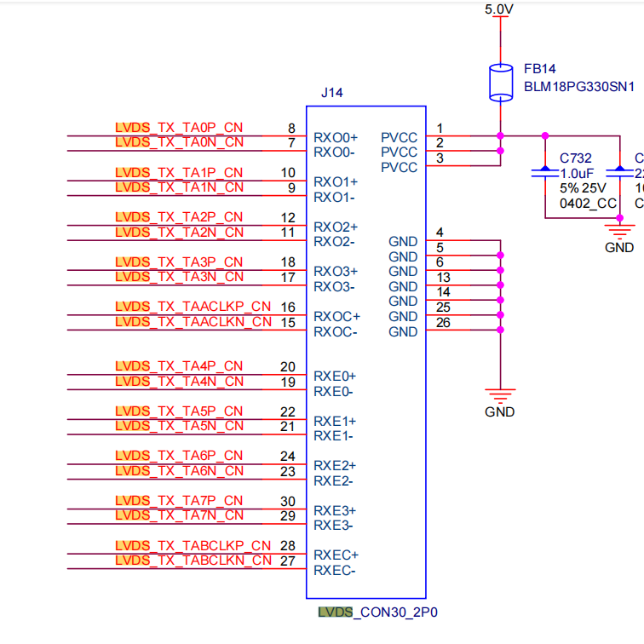
Task: Select pin name RXO1+
Action: [336, 182]
